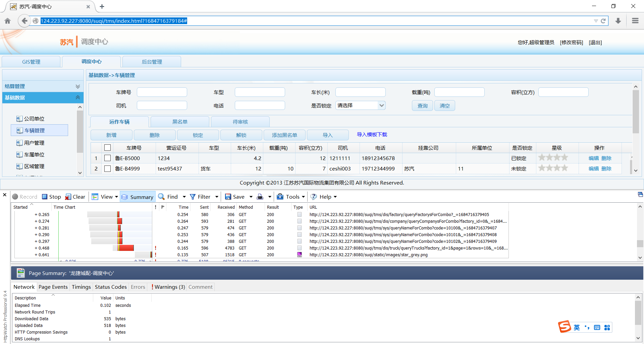
Task: Open the Warnings (3) tab
Action: [168, 287]
